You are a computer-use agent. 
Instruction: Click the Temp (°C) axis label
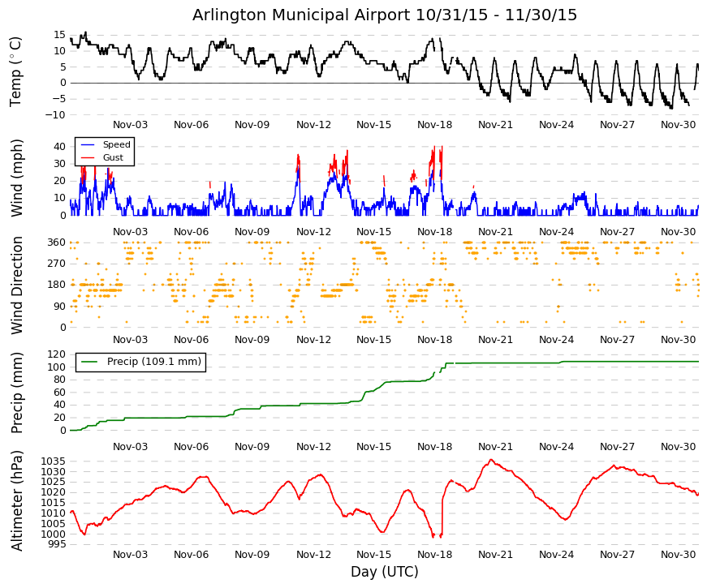[x=15, y=71]
